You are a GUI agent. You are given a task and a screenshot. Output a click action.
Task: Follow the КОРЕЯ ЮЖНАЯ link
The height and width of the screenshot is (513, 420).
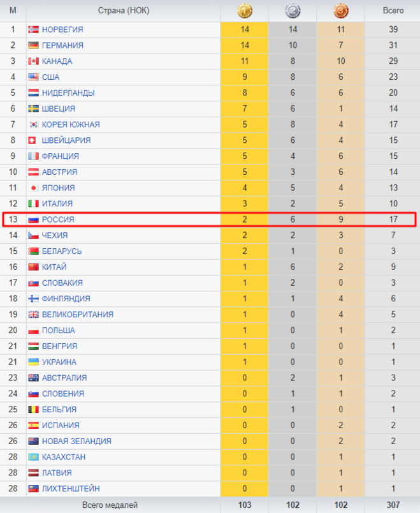(x=71, y=124)
